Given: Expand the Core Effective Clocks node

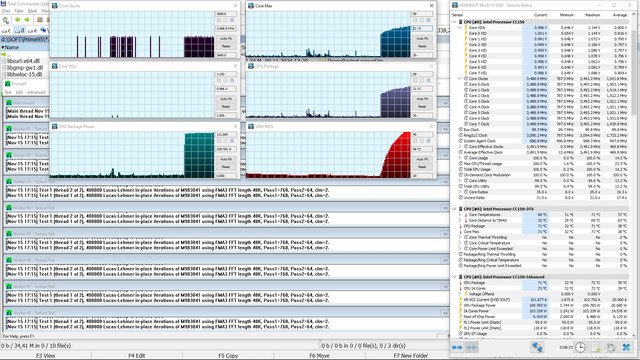Looking at the screenshot, I should tap(460, 147).
